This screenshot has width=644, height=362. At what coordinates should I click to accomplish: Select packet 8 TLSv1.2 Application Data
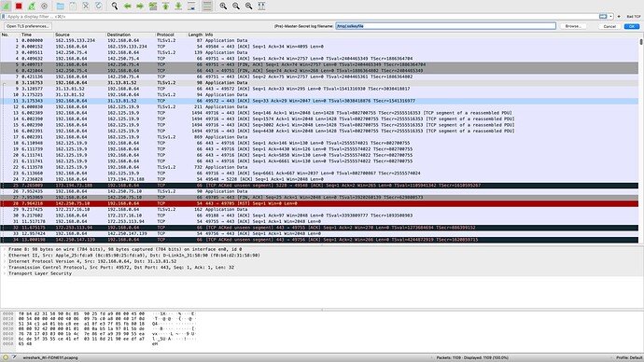(x=319, y=83)
